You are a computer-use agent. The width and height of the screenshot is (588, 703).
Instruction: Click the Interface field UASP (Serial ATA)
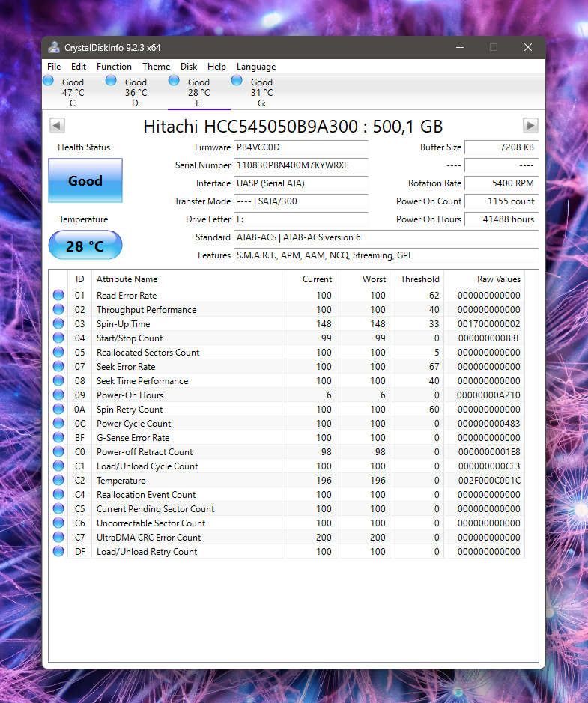(300, 183)
